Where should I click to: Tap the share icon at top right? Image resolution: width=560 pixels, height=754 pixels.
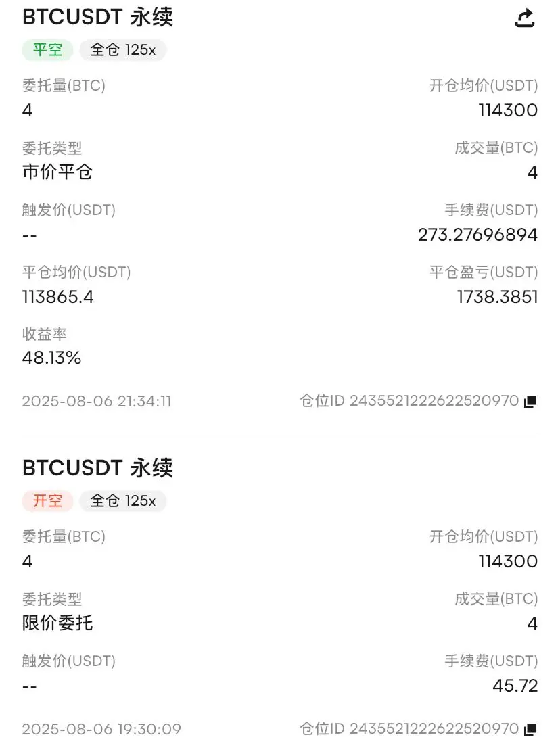(524, 18)
